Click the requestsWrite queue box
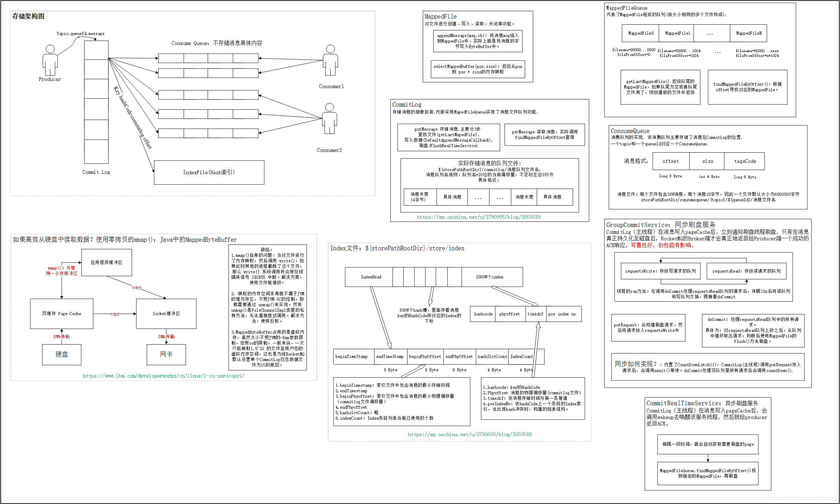This screenshot has width=840, height=504. [x=660, y=271]
